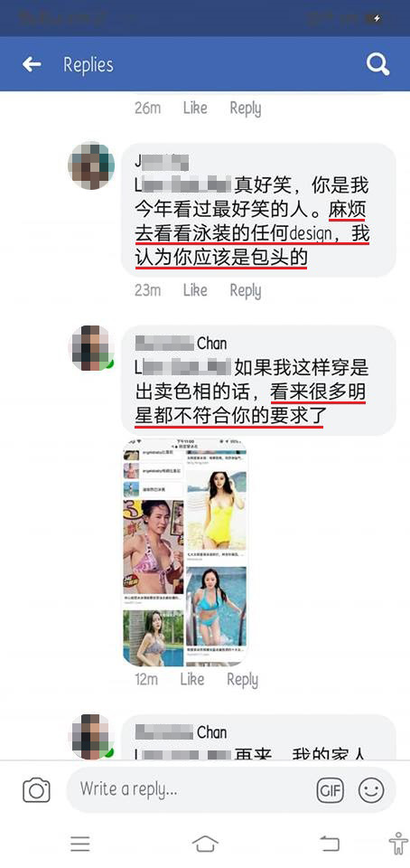Open search with the magnifier icon
The width and height of the screenshot is (410, 868).
378,64
